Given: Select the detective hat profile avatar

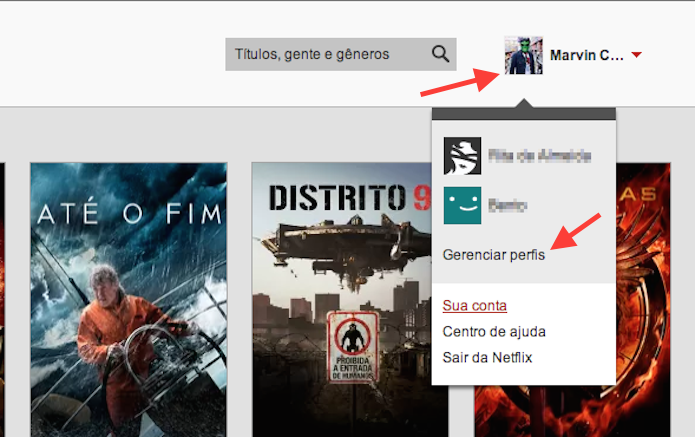Looking at the screenshot, I should tap(462, 156).
